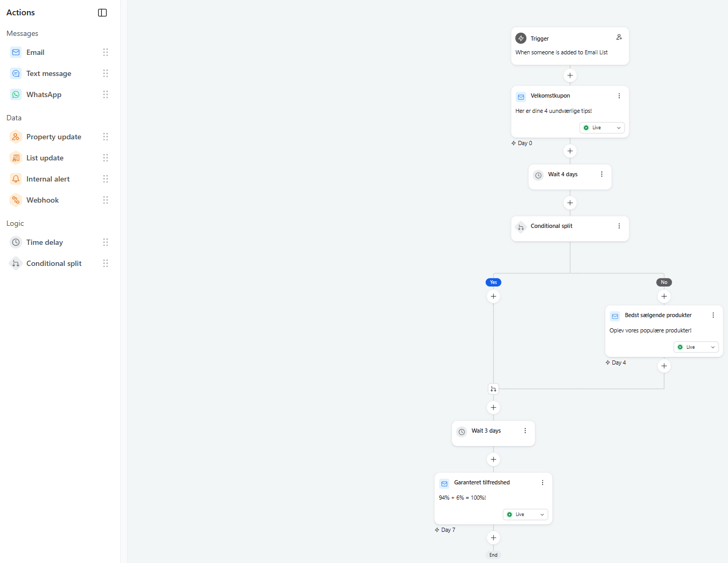Add a step below the Trigger card

click(570, 75)
